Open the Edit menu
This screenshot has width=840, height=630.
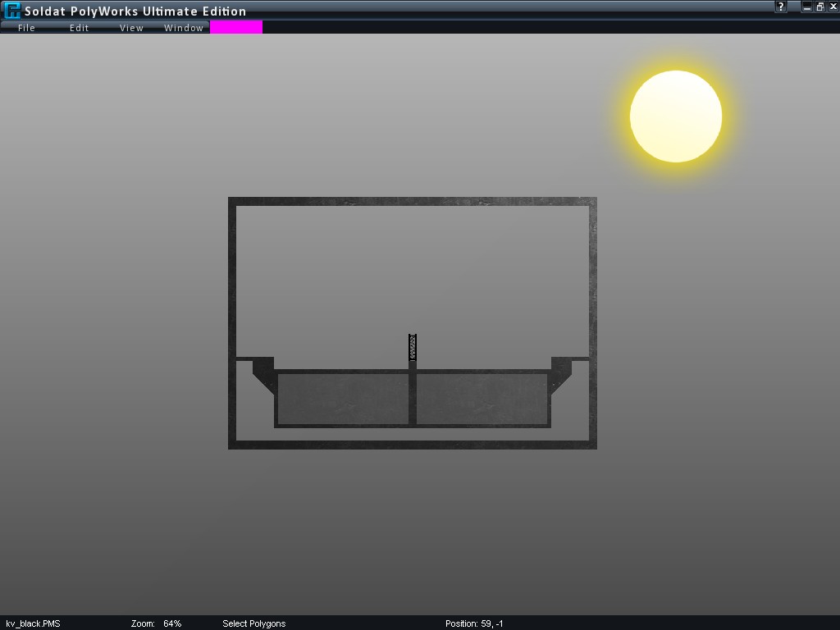coord(79,28)
